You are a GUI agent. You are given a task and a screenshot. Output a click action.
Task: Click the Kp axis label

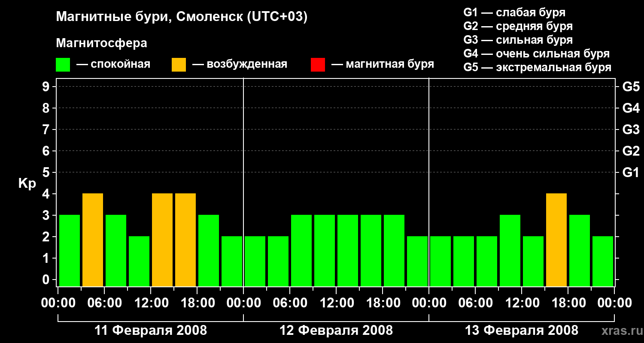(27, 184)
